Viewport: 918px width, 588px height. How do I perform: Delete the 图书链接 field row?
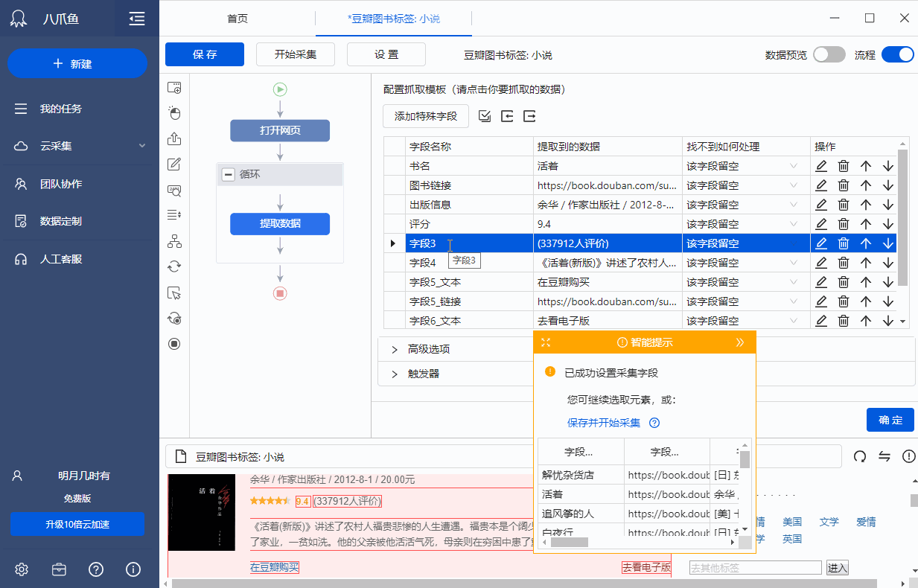844,185
